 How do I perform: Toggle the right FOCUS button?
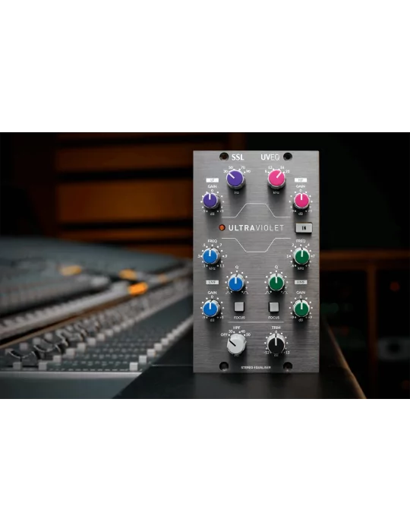coord(273,307)
